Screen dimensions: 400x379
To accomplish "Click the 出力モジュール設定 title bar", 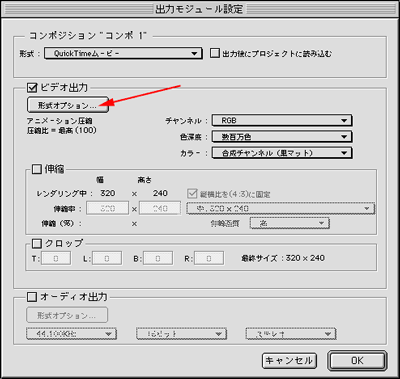I will pyautogui.click(x=199, y=8).
